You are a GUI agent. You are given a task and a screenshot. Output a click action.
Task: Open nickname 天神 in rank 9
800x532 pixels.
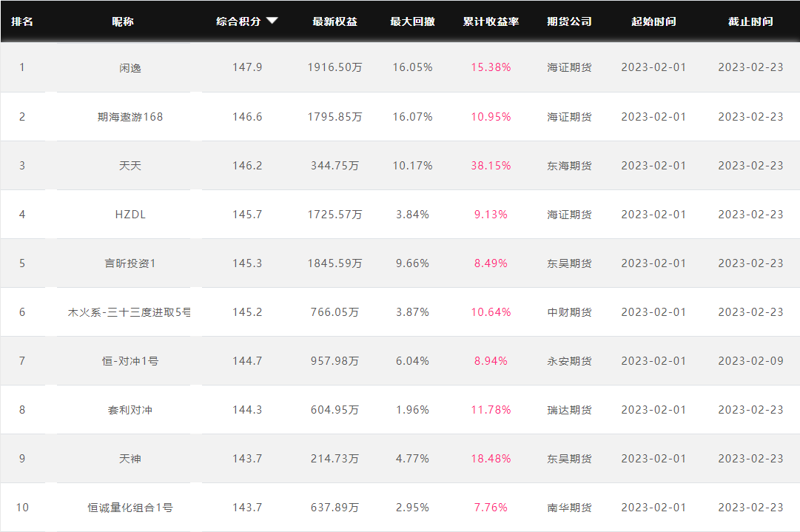(130, 459)
